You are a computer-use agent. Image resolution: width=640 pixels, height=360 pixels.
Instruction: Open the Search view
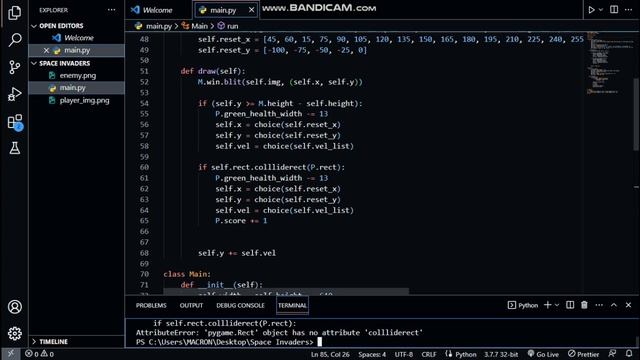(15, 40)
